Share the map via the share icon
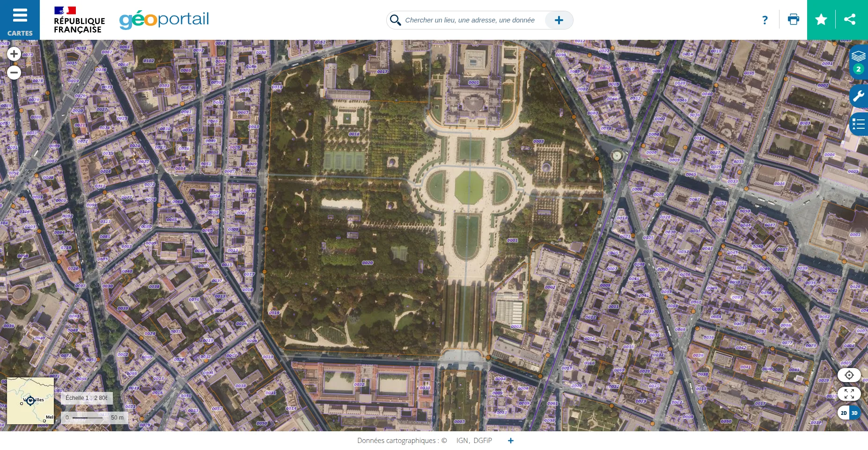 pyautogui.click(x=850, y=20)
